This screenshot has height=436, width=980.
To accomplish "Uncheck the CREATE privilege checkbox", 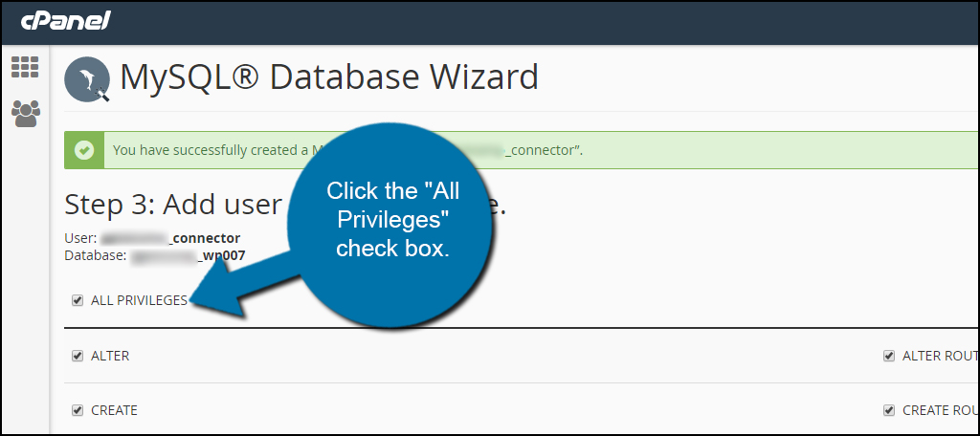I will [78, 410].
